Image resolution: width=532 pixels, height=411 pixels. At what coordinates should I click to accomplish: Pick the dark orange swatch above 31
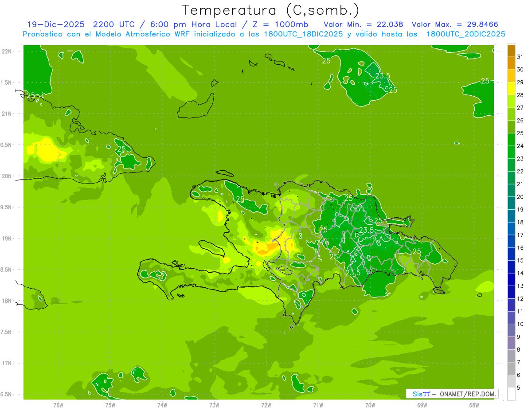[511, 51]
